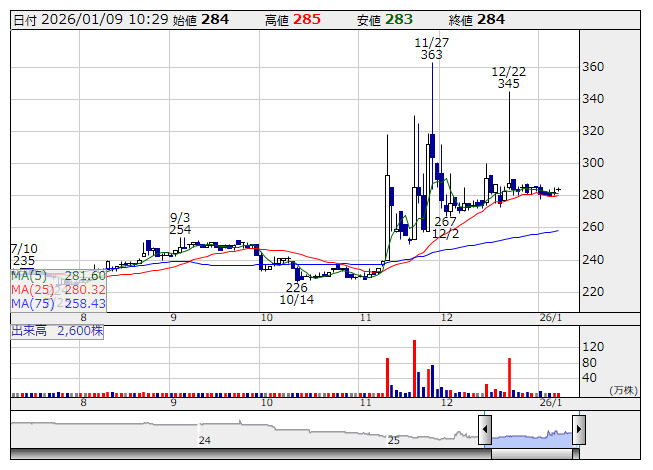
Task: Click the 10/14 low of 226 marker
Action: point(296,292)
